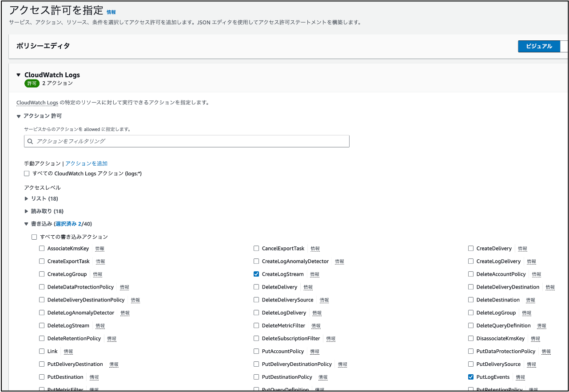Collapse the CloudWatch Logs panel
The width and height of the screenshot is (569, 392).
(x=18, y=75)
